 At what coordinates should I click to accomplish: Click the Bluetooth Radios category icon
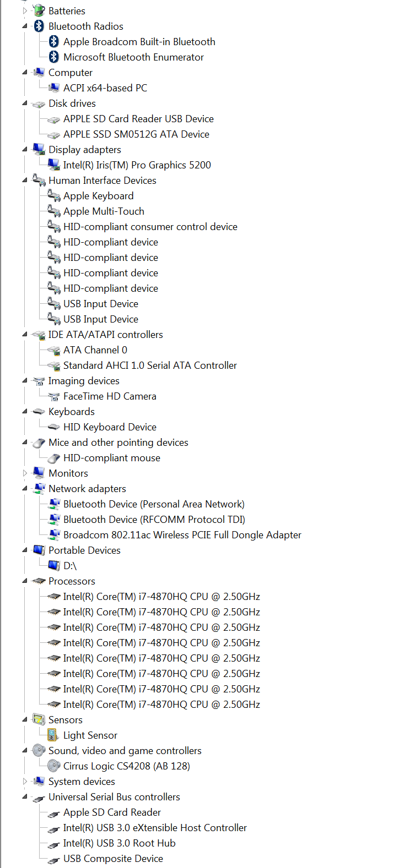coord(39,26)
